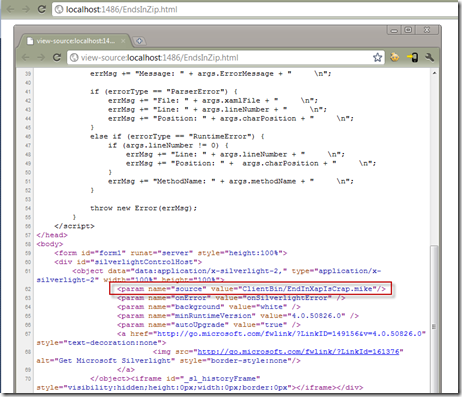The width and height of the screenshot is (462, 397).
Task: Maximize the view-source window
Action: point(408,30)
